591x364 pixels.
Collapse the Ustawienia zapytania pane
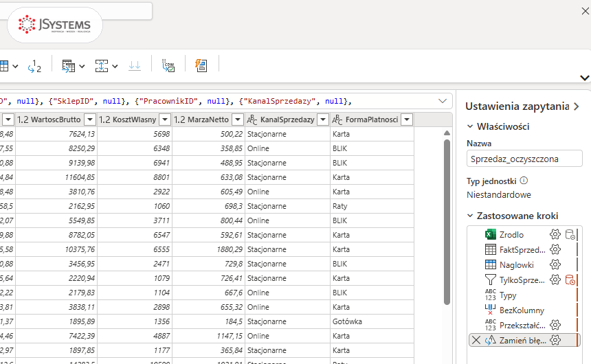pos(576,106)
